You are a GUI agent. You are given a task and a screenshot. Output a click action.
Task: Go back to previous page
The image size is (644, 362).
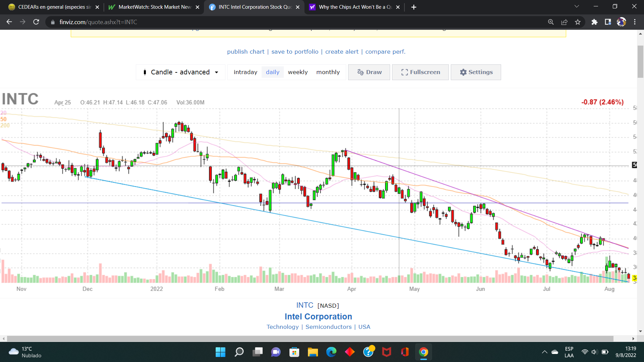pos(9,22)
